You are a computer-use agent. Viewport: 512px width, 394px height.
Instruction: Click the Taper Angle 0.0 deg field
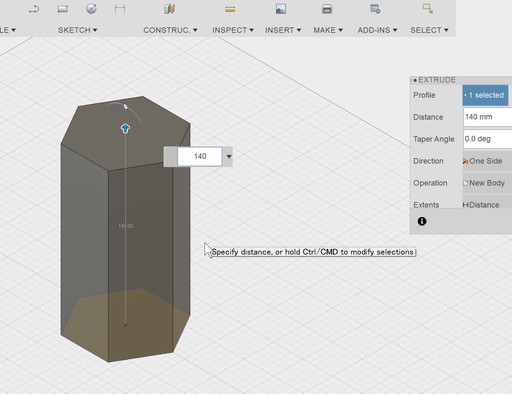[488, 139]
